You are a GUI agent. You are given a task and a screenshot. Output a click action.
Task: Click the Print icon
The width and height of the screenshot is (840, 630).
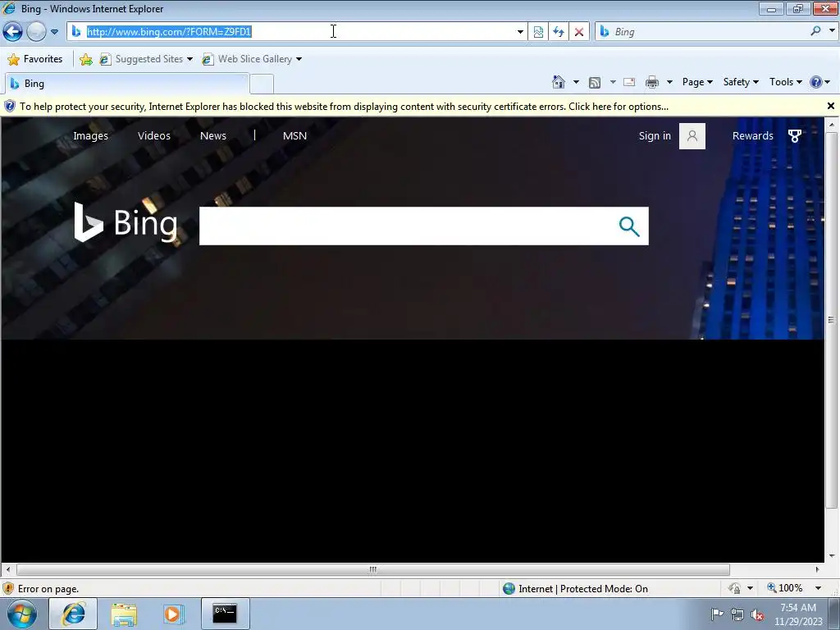coord(652,82)
